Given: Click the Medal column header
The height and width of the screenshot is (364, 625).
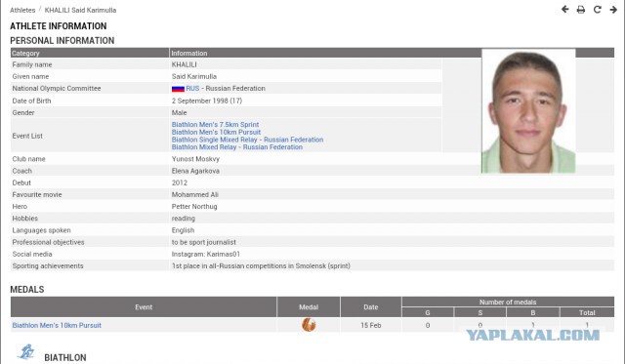Looking at the screenshot, I should (x=309, y=307).
